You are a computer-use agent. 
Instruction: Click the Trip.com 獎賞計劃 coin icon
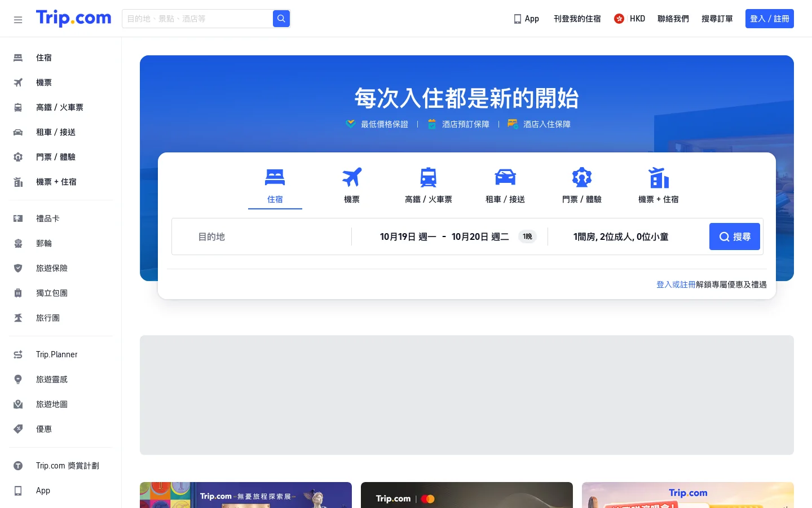(x=18, y=466)
